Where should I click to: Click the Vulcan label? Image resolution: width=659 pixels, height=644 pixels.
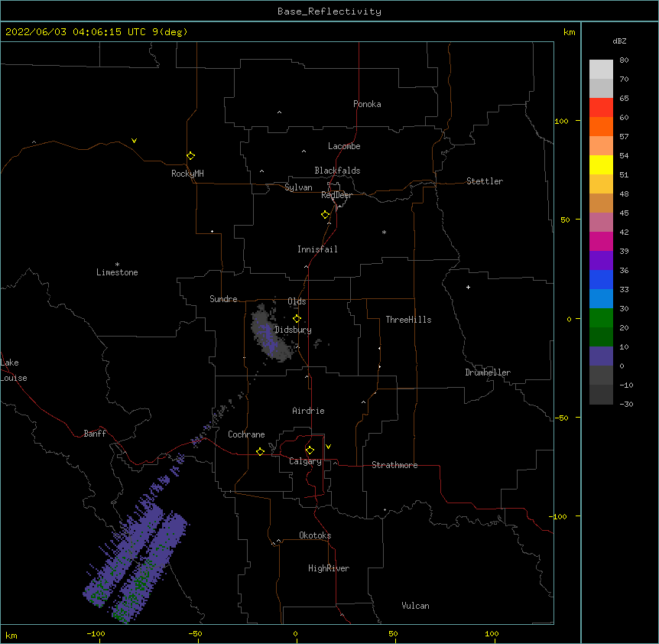[x=415, y=606]
